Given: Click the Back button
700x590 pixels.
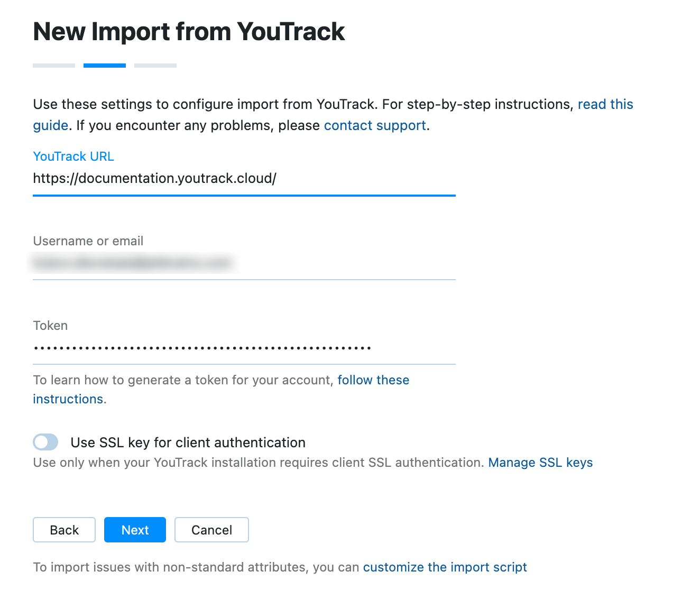Looking at the screenshot, I should (64, 530).
